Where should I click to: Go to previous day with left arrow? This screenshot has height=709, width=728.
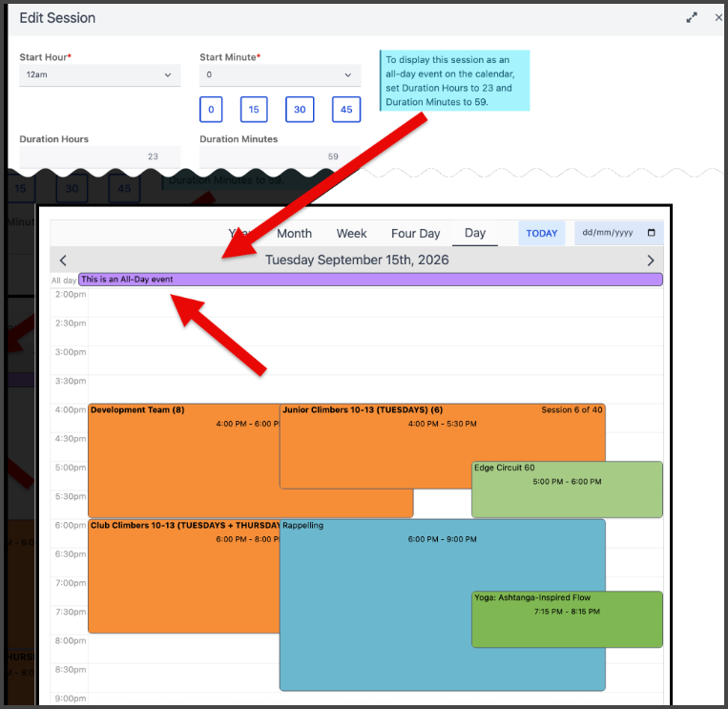(63, 260)
